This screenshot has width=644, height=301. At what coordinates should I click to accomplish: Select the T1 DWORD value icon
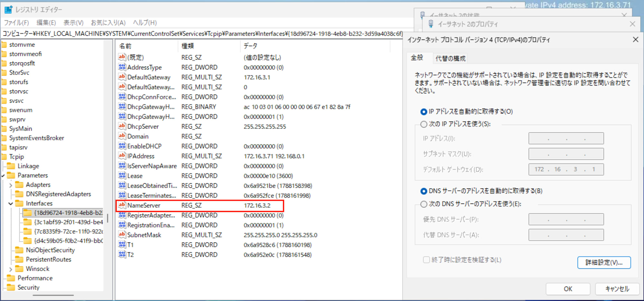(x=122, y=244)
